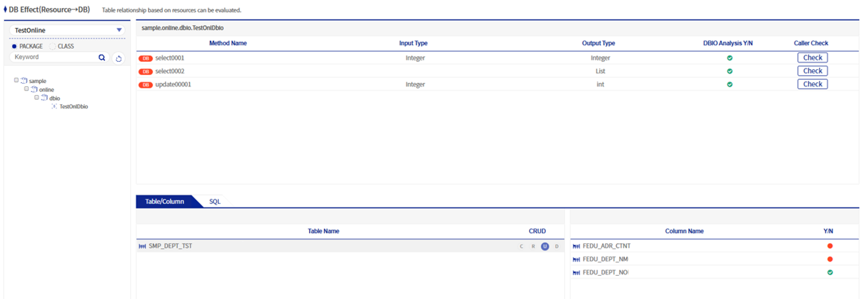Image resolution: width=868 pixels, height=299 pixels.
Task: Select TestOnlDbio in the tree
Action: coord(73,107)
